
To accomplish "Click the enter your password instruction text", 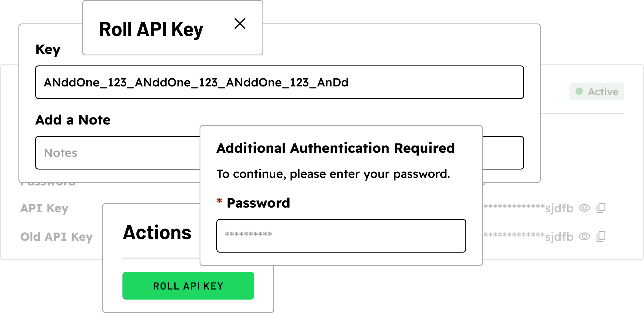I will click(333, 174).
